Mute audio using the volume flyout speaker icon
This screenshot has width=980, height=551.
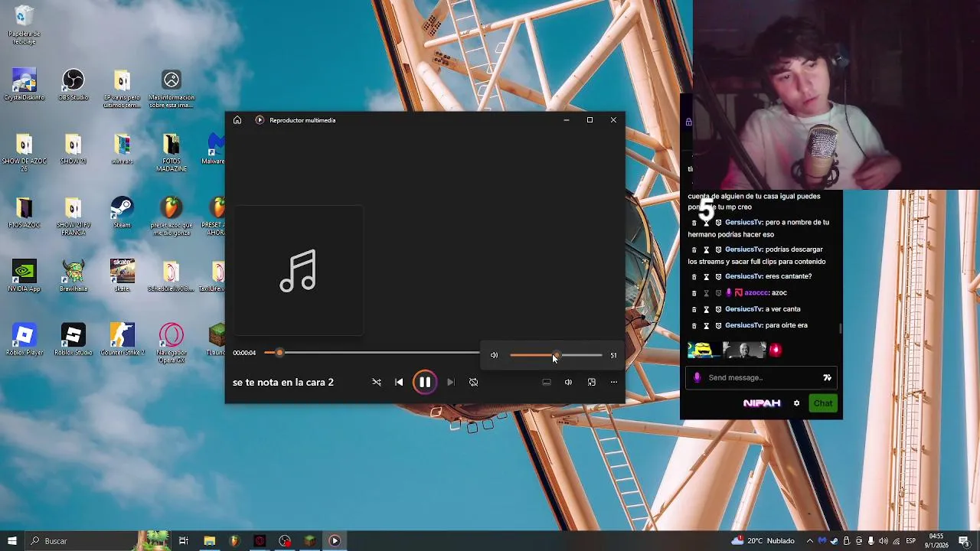tap(494, 355)
